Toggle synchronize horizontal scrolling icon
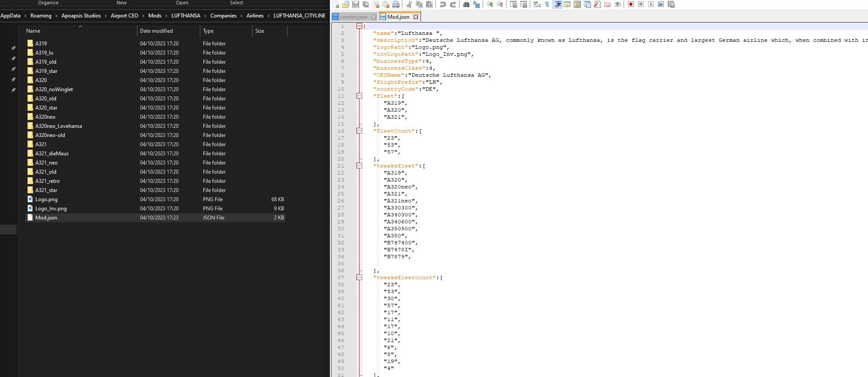The image size is (868, 377). 524,4
